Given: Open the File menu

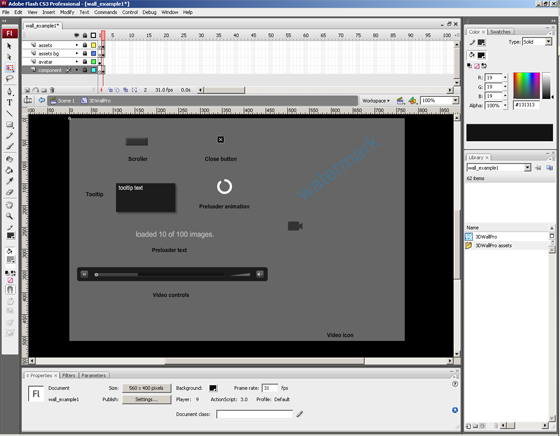Looking at the screenshot, I should pos(6,12).
